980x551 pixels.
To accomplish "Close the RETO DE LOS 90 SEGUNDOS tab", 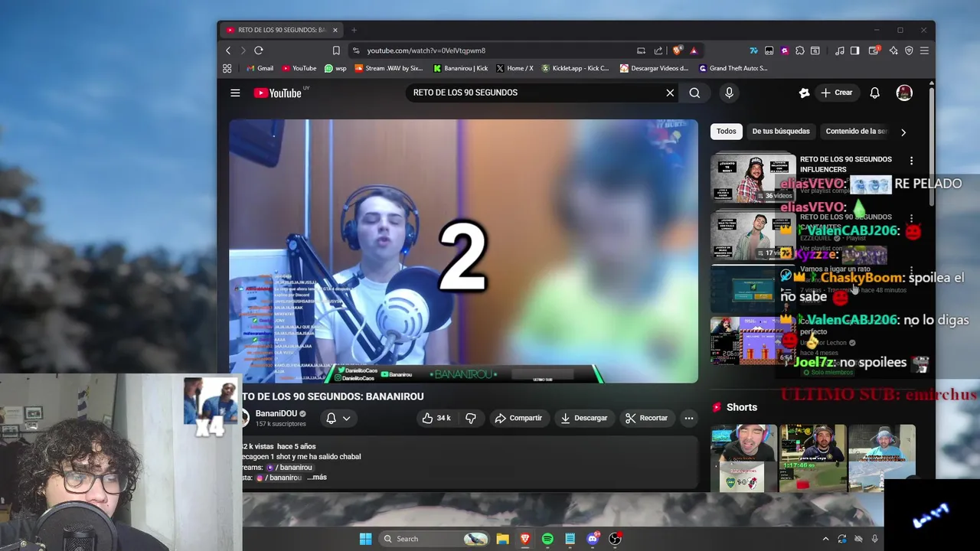I will point(335,30).
